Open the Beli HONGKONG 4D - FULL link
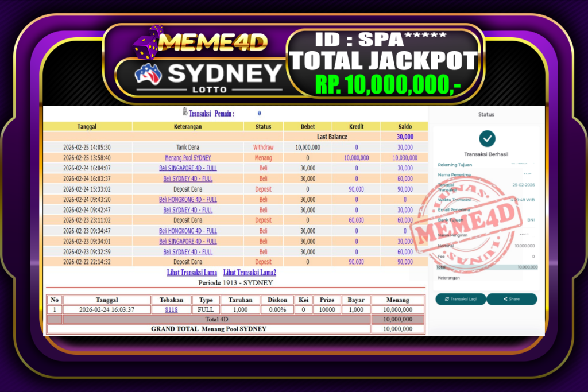 (x=188, y=199)
